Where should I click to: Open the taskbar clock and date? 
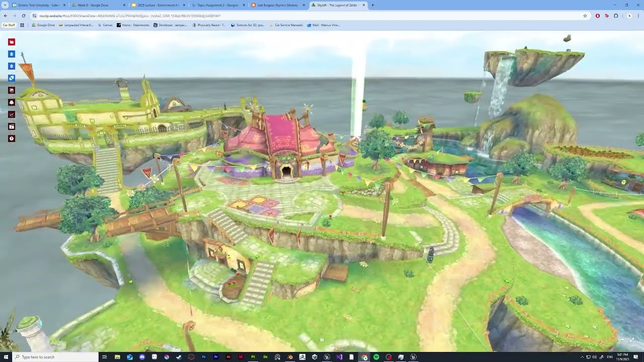coord(622,357)
